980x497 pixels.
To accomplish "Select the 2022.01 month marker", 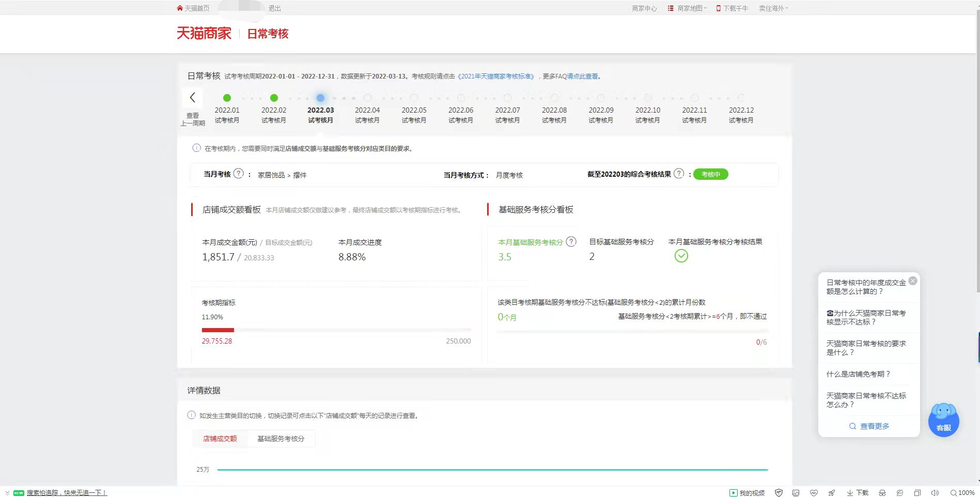I will (x=227, y=98).
